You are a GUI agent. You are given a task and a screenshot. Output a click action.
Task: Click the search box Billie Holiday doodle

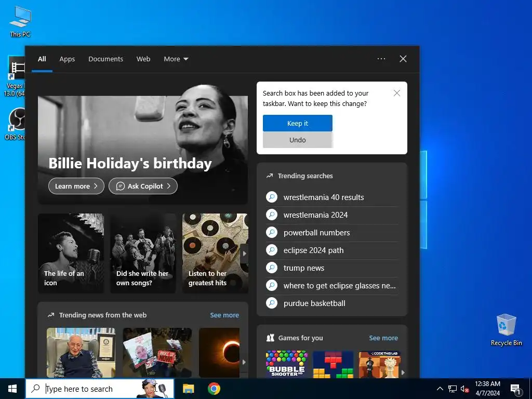pyautogui.click(x=153, y=389)
